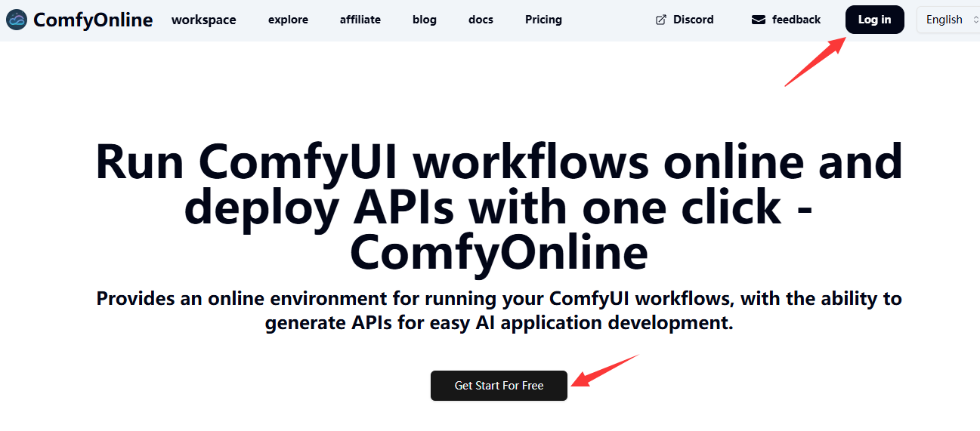Click the main headline 'Run ComfyUI workflows online'
The width and height of the screenshot is (980, 431).
pyautogui.click(x=499, y=206)
